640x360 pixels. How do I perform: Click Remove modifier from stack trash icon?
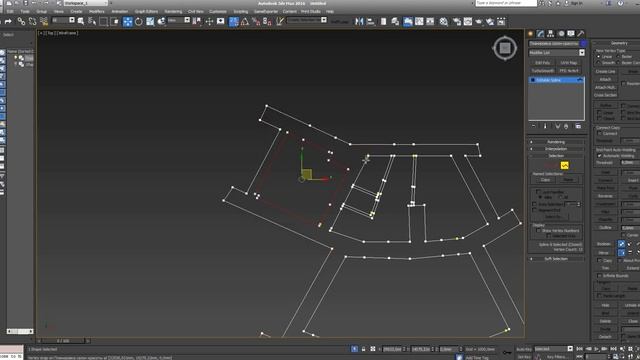tap(566, 127)
